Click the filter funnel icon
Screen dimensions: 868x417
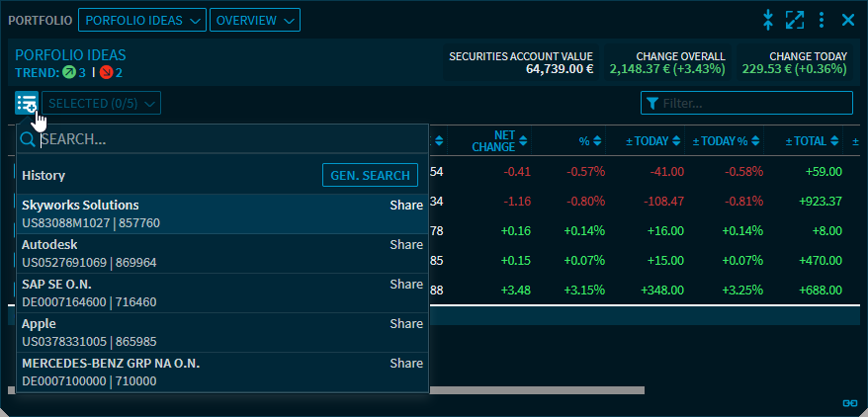[652, 103]
